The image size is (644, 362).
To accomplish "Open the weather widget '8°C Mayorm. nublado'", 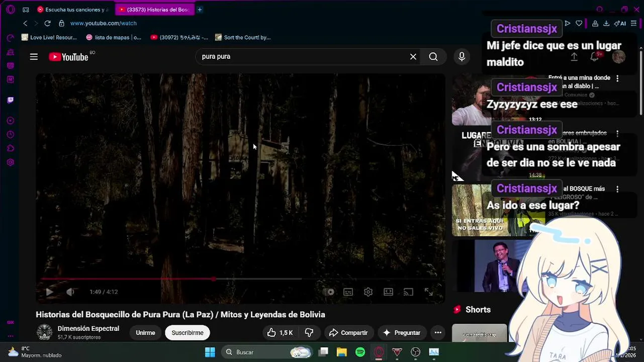I will pos(35,352).
